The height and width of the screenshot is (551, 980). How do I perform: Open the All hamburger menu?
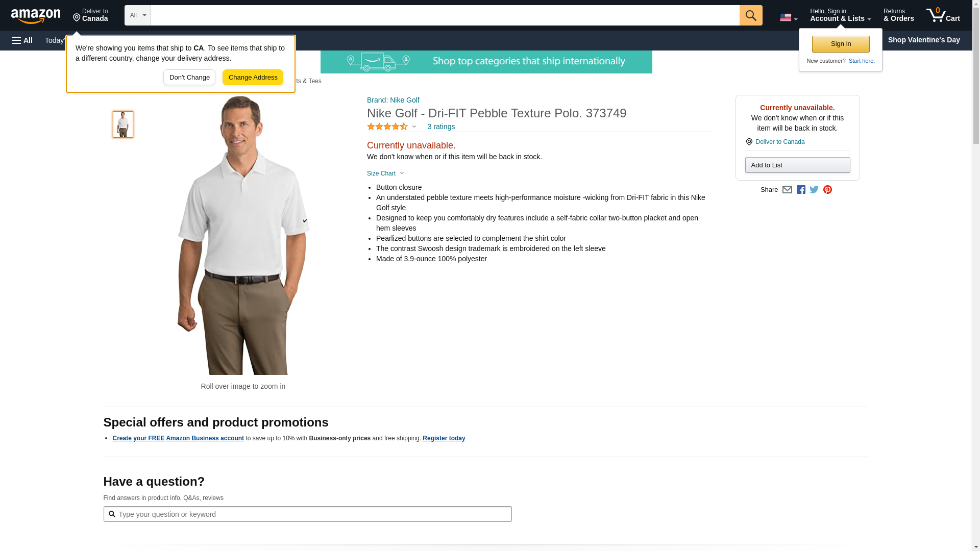click(22, 40)
